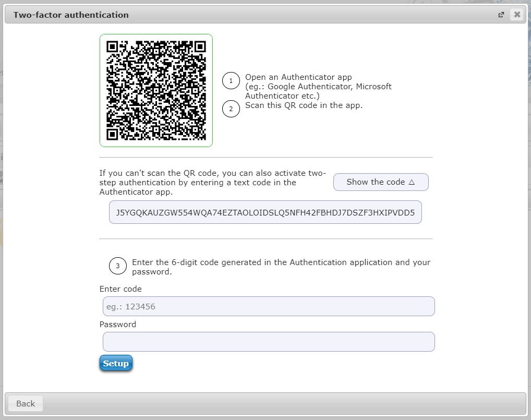Screen dimensions: 531x420
Task: Go back using the Back button
Action: coord(26,403)
